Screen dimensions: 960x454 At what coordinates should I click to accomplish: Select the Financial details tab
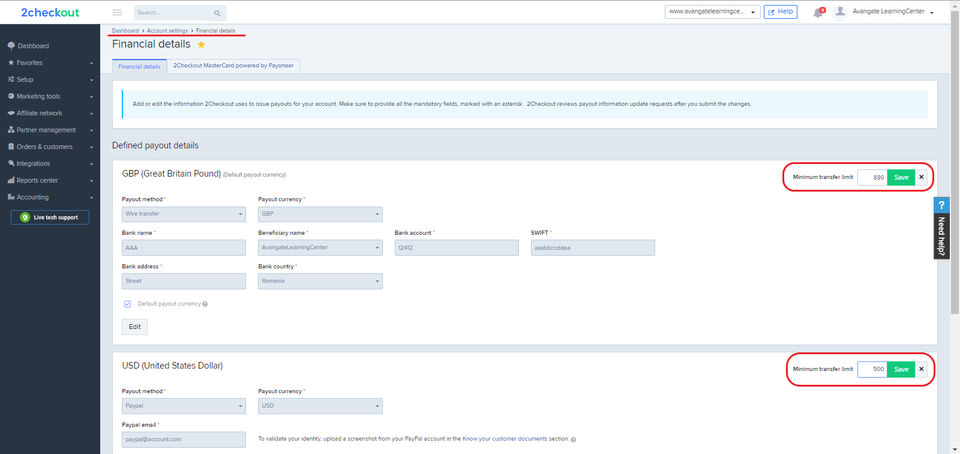[x=139, y=66]
